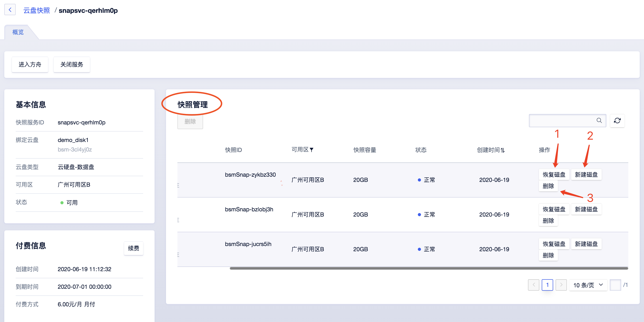Refresh the snapshot list
The height and width of the screenshot is (322, 644).
pyautogui.click(x=617, y=121)
